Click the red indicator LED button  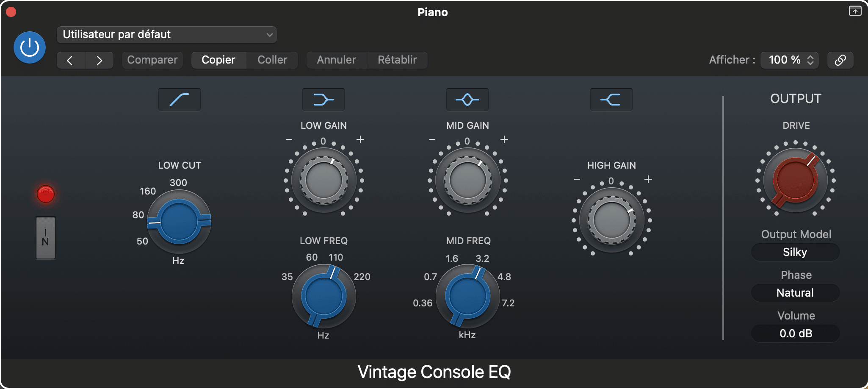pos(46,194)
